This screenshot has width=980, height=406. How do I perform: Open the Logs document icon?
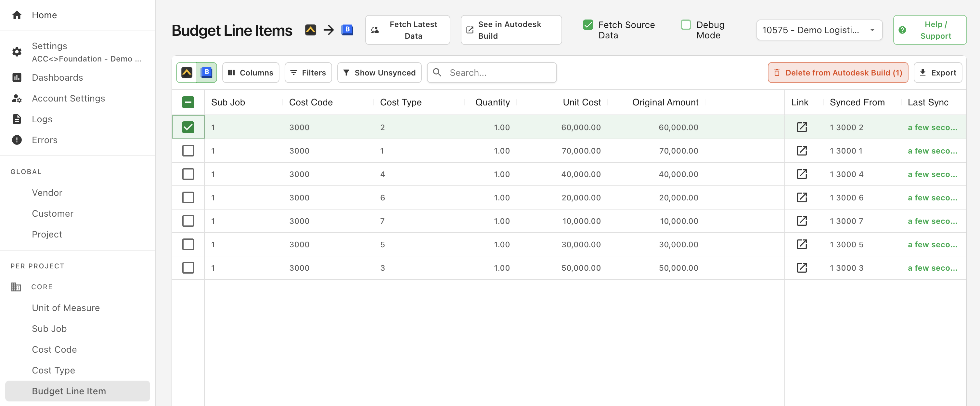pos(17,119)
